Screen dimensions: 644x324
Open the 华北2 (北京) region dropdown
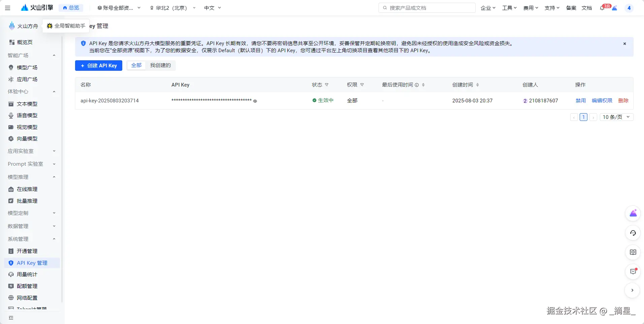click(x=173, y=8)
